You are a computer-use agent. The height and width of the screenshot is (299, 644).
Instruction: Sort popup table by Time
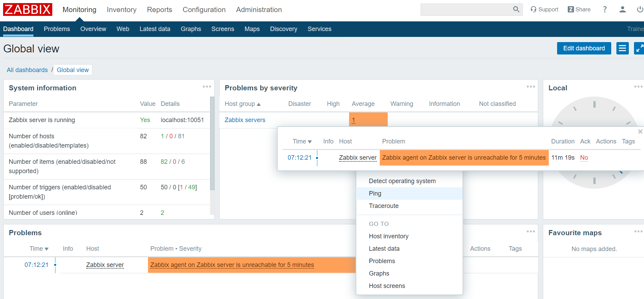point(302,141)
